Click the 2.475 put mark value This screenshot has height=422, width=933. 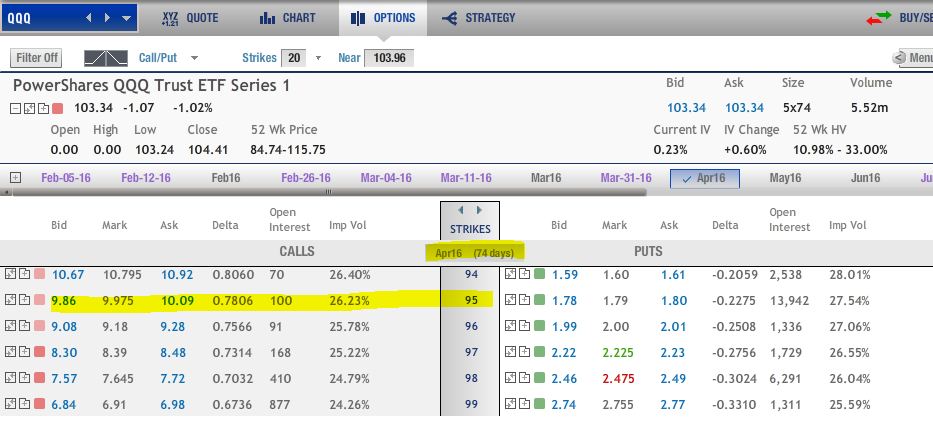coord(618,379)
